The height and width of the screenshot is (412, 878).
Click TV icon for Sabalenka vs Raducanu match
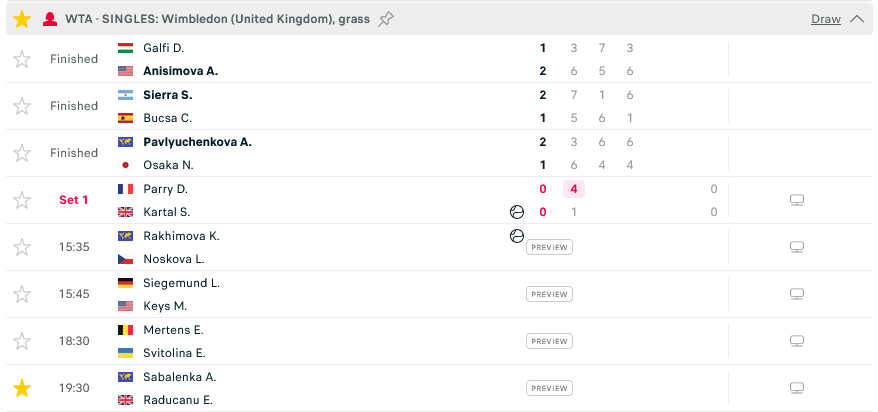click(x=797, y=388)
